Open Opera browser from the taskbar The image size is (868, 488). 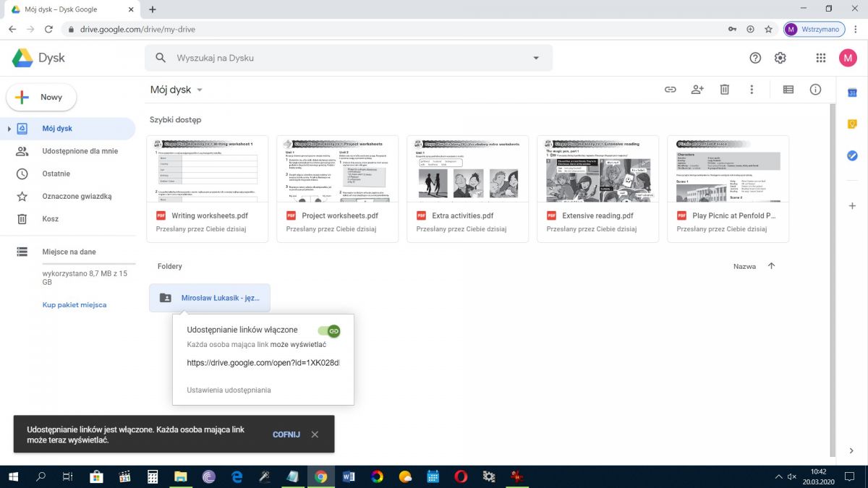461,476
